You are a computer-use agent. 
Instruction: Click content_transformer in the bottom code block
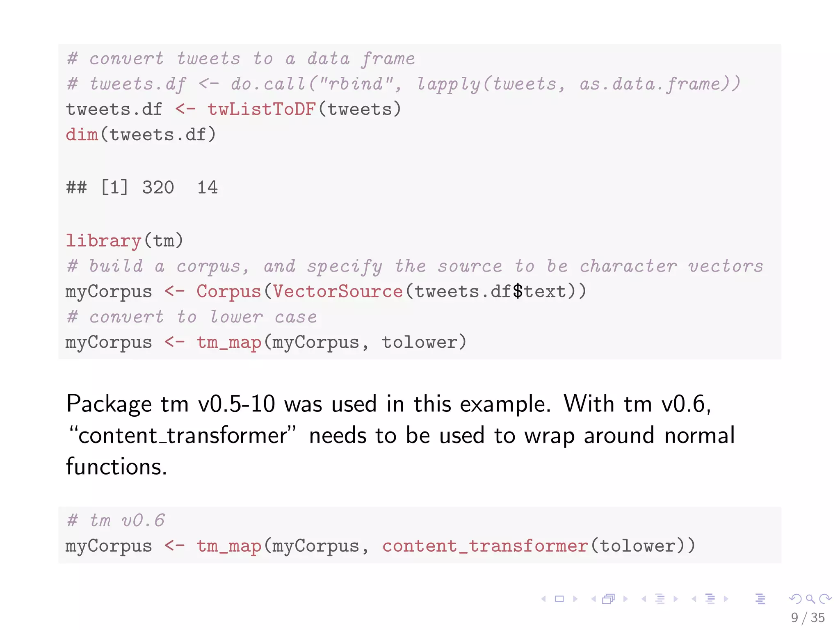tap(486, 546)
